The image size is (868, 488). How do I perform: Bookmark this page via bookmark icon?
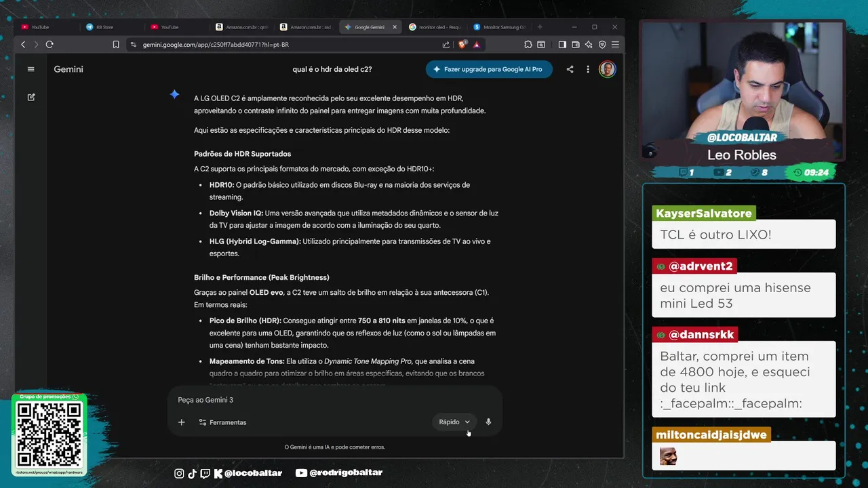pyautogui.click(x=116, y=45)
